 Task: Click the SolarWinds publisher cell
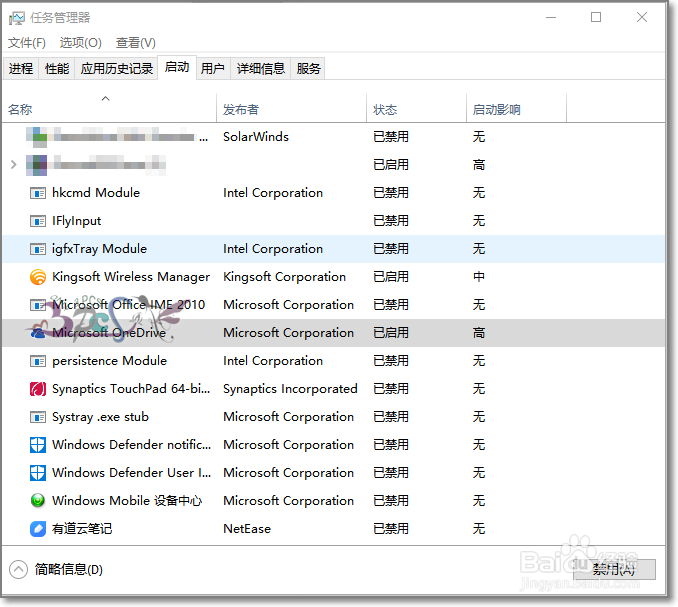[256, 137]
